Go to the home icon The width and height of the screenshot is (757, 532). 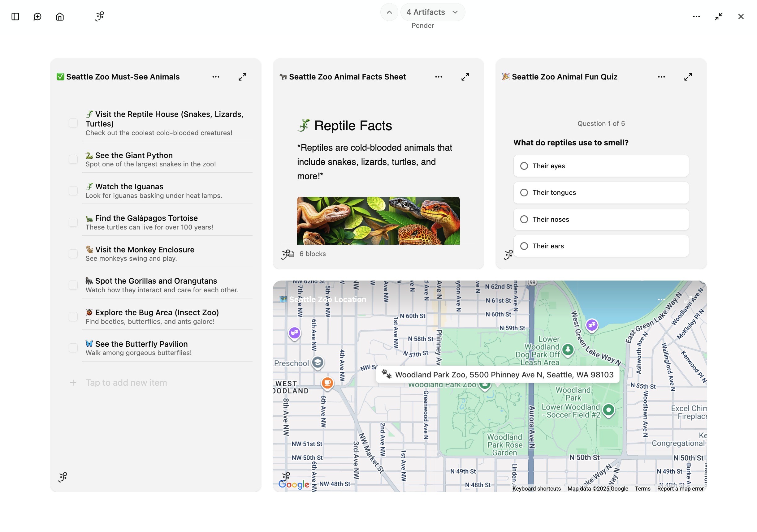(60, 16)
